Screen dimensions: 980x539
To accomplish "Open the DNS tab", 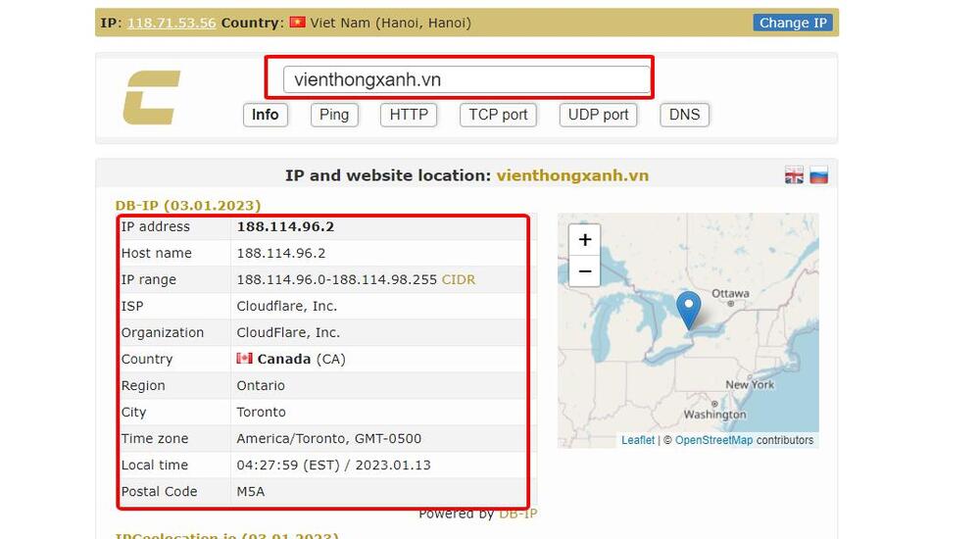I will 684,115.
